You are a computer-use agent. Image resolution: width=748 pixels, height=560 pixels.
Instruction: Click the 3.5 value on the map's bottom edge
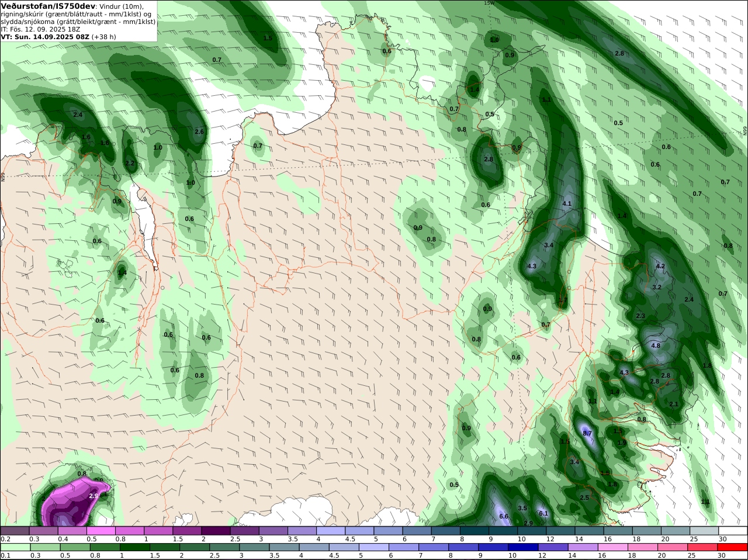pos(522,508)
